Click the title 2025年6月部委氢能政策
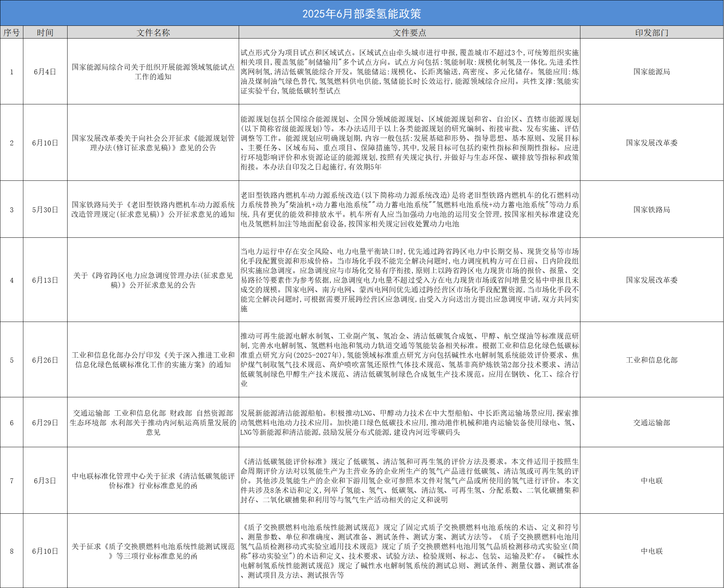724x588 pixels. 361,13
